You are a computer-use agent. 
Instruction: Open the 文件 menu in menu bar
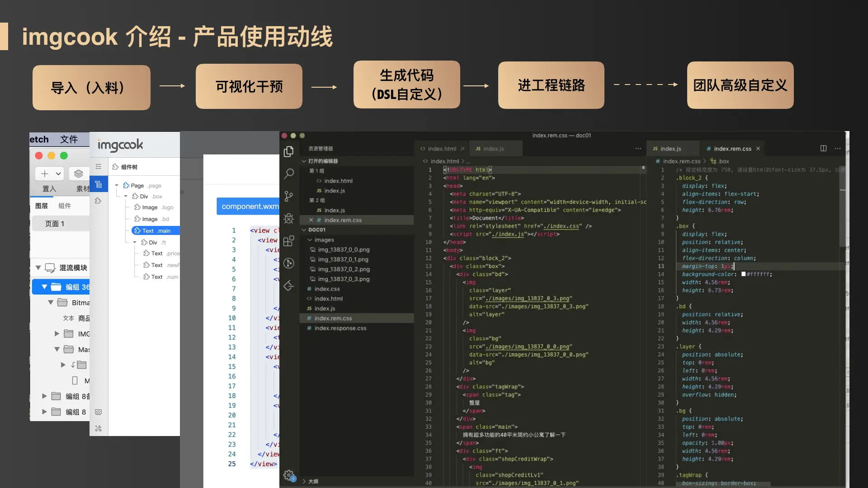pos(69,139)
